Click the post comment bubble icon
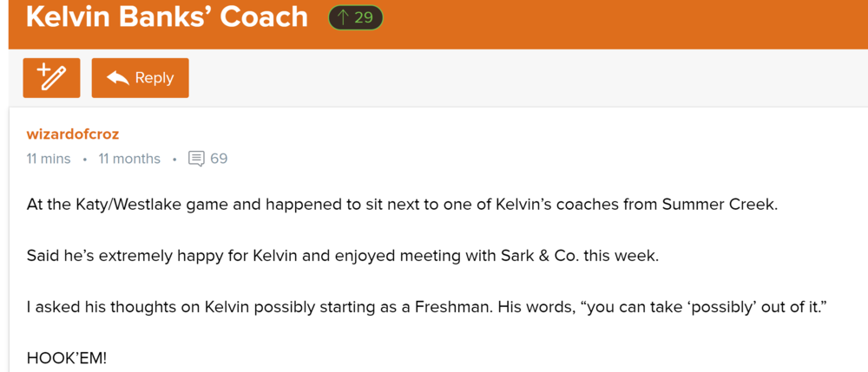This screenshot has height=372, width=868. point(196,159)
